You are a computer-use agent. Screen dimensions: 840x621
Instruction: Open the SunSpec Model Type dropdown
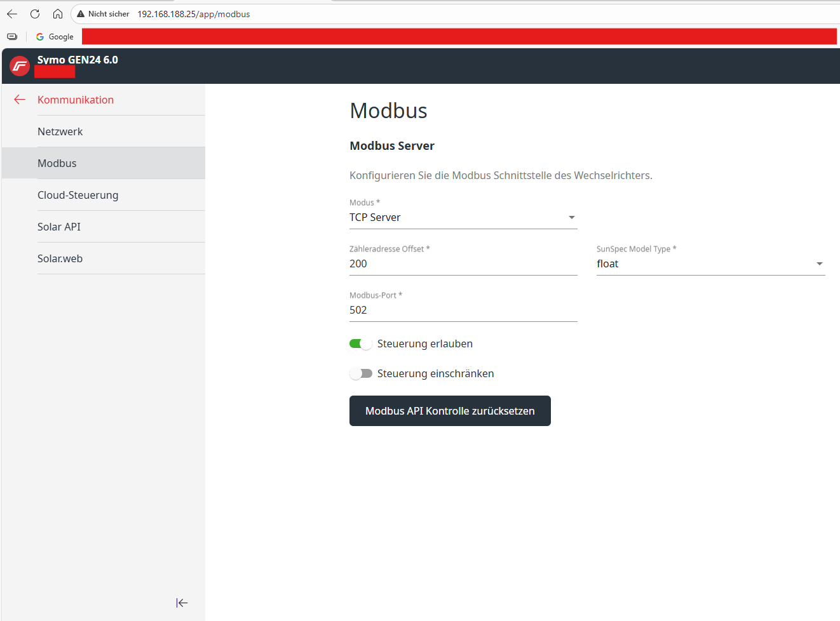point(710,264)
